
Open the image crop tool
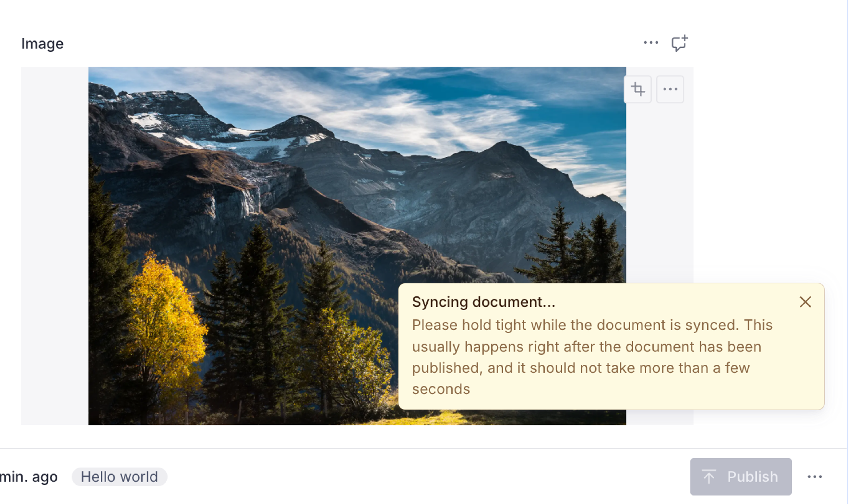637,89
